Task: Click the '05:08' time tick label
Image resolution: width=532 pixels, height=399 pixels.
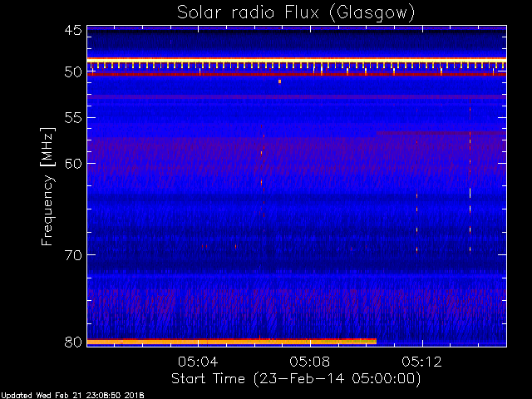Action: (x=310, y=362)
